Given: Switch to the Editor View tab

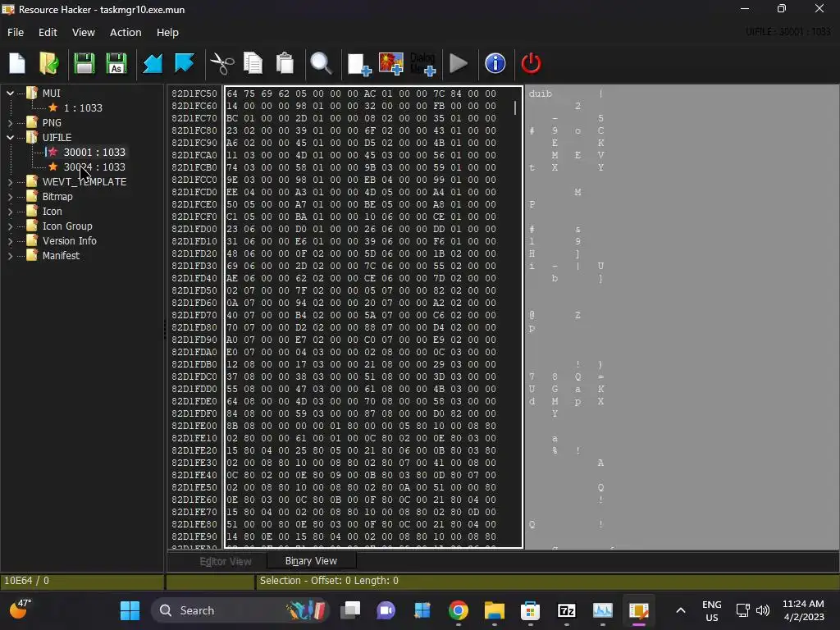Looking at the screenshot, I should 225,561.
